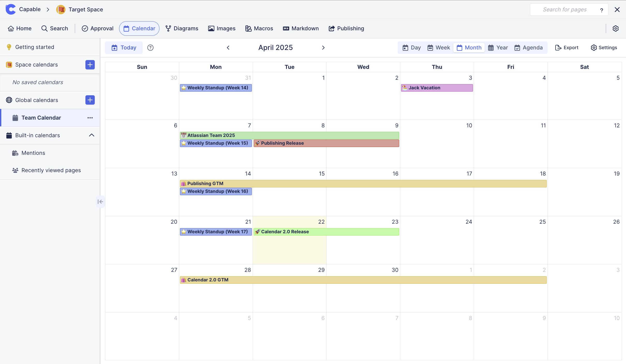
Task: Switch to Week view
Action: coord(439,48)
